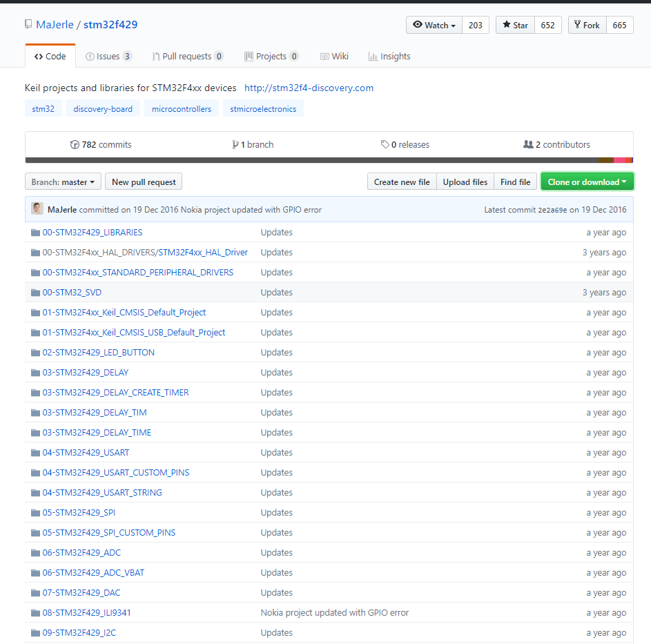
Task: Click the folder icon for 04-STM32F429_USART_STRING
Action: [35, 493]
